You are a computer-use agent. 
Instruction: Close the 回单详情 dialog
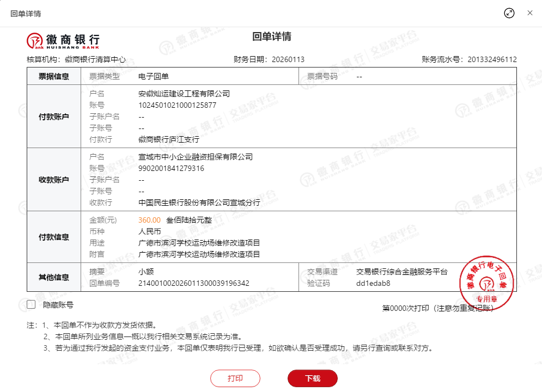[x=529, y=13]
